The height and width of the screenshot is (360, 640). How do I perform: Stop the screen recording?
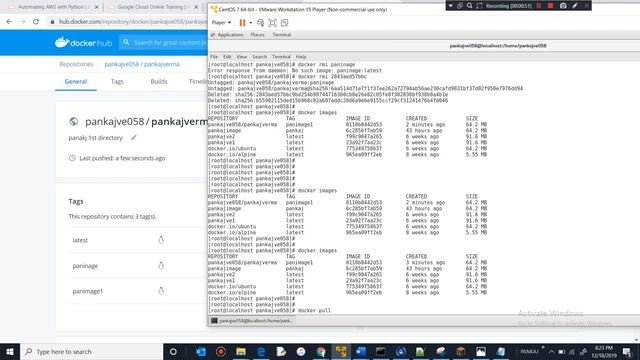click(x=550, y=6)
